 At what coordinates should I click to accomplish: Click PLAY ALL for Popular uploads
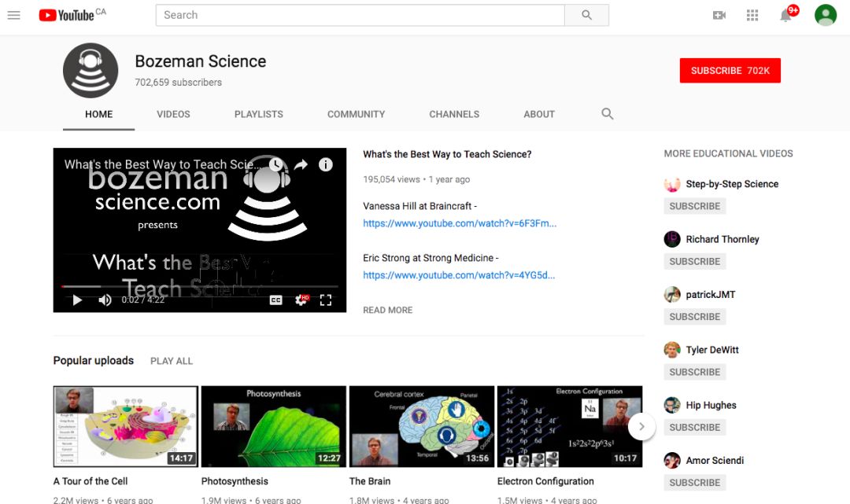[172, 361]
